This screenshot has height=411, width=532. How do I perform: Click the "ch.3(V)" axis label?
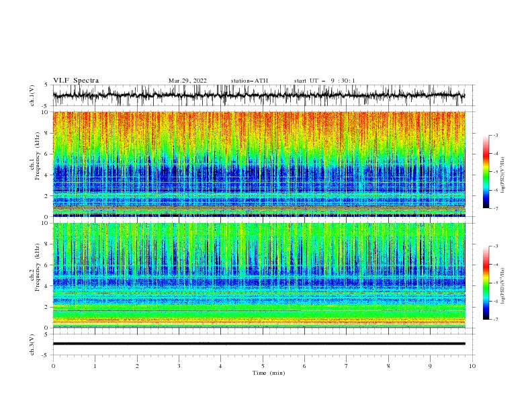(x=32, y=345)
